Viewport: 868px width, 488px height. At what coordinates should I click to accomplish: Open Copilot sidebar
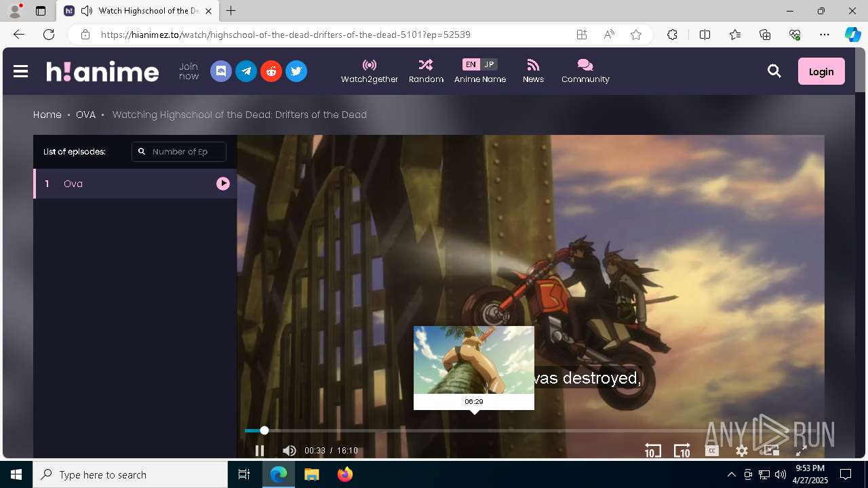pos(852,35)
